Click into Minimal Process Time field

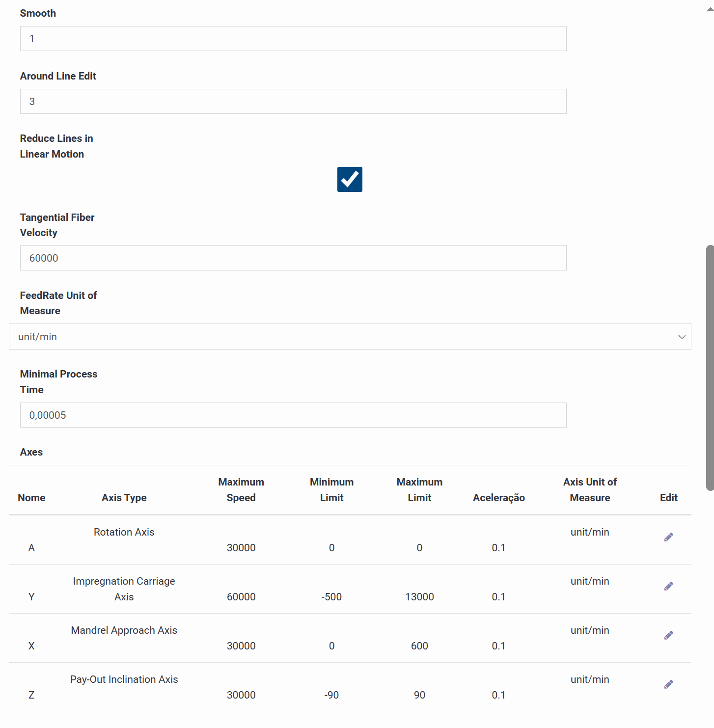coord(293,415)
